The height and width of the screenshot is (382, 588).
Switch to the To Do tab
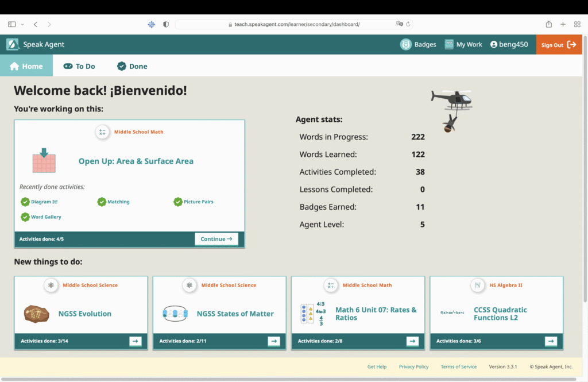pyautogui.click(x=79, y=66)
